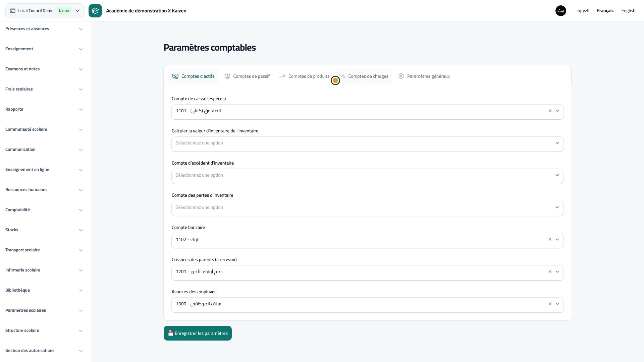Open the Compte bancaire dropdown arrow

(x=557, y=239)
